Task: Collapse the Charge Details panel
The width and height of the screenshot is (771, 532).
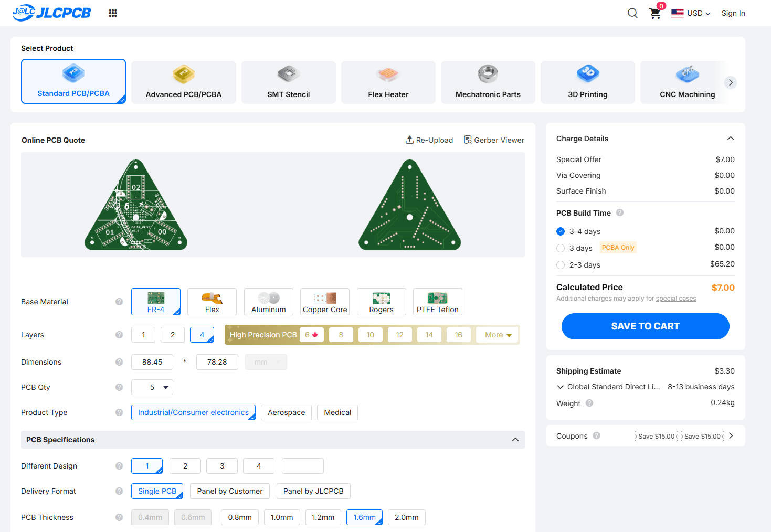Action: coord(730,139)
